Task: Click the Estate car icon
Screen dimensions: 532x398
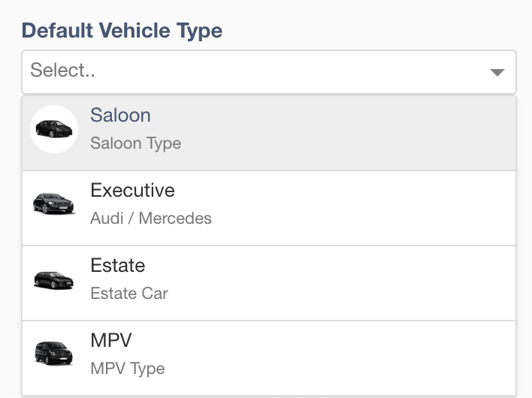Action: [53, 280]
